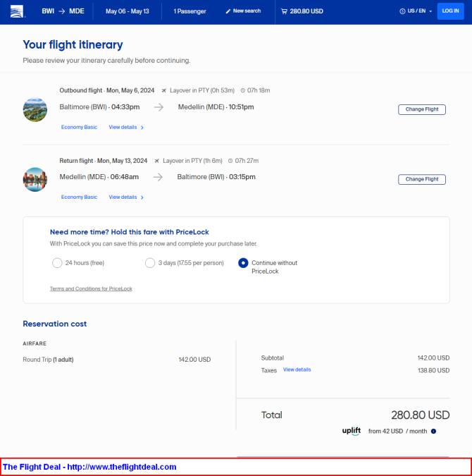
Task: Open the Copa Airlines logo home link
Action: tap(17, 11)
